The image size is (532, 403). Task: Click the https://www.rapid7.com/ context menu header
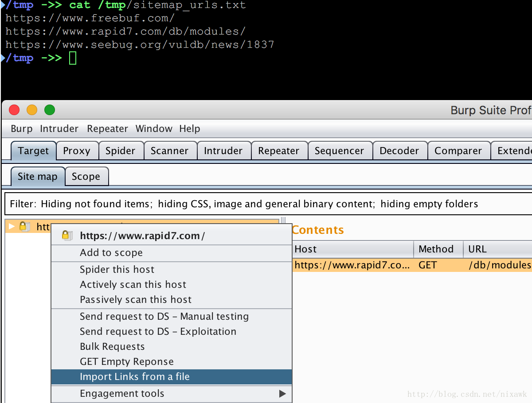172,236
